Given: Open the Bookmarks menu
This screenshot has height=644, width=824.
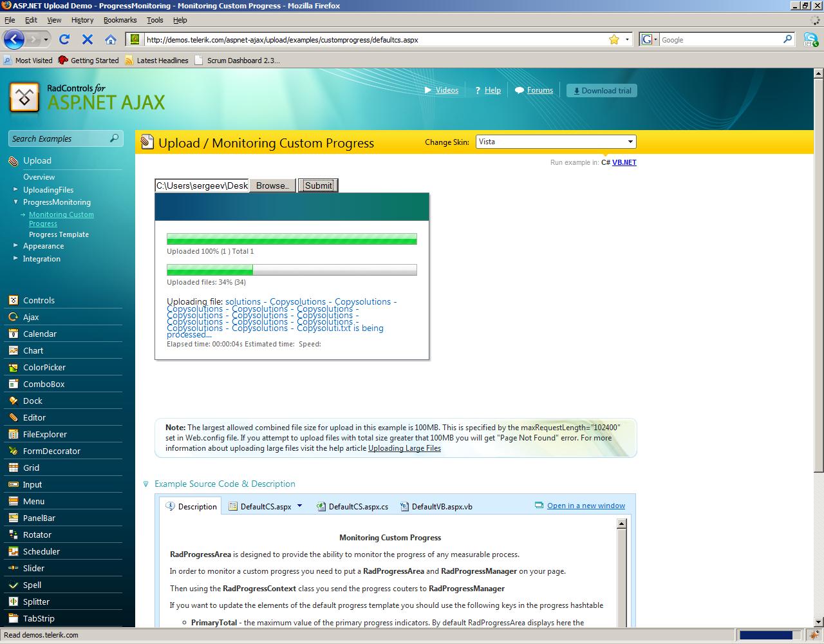Looking at the screenshot, I should [x=120, y=20].
